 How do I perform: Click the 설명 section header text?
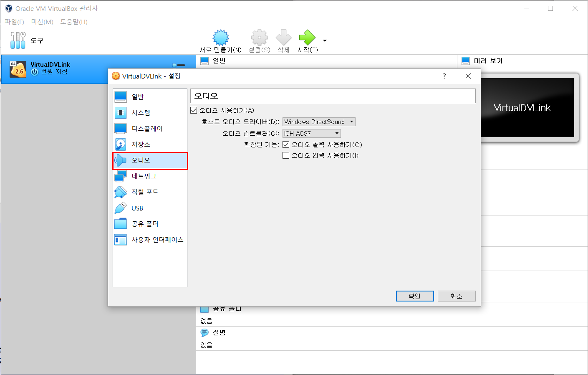pos(219,332)
